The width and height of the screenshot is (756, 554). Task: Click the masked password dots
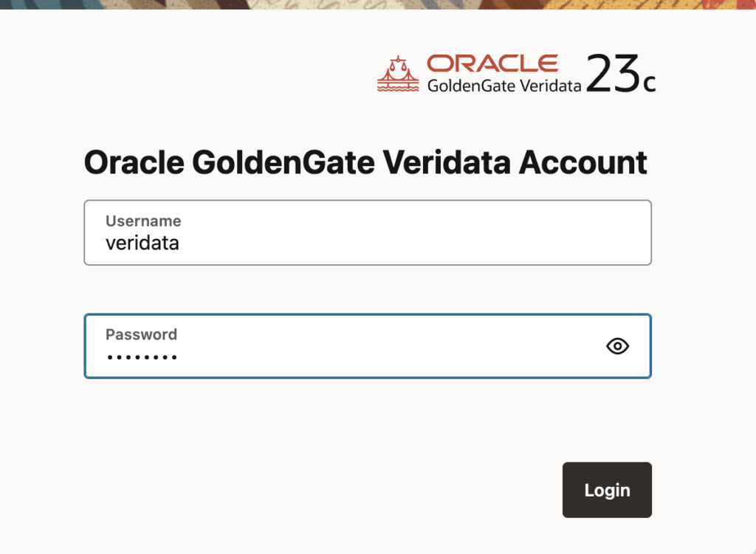coord(142,358)
